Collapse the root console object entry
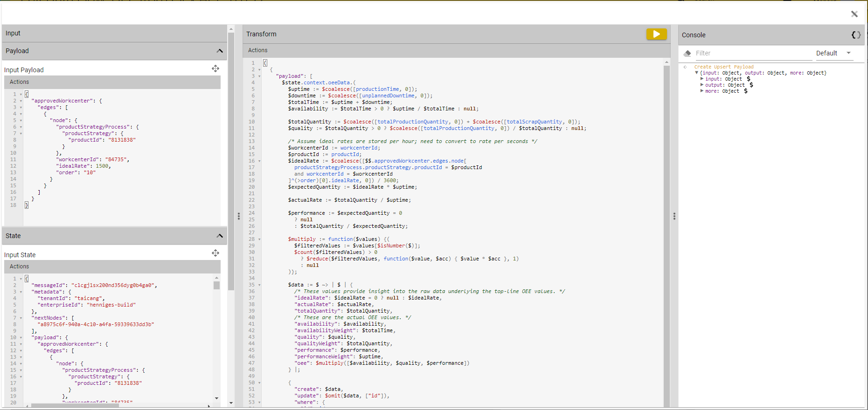Viewport: 868px width, 410px height. [x=697, y=73]
